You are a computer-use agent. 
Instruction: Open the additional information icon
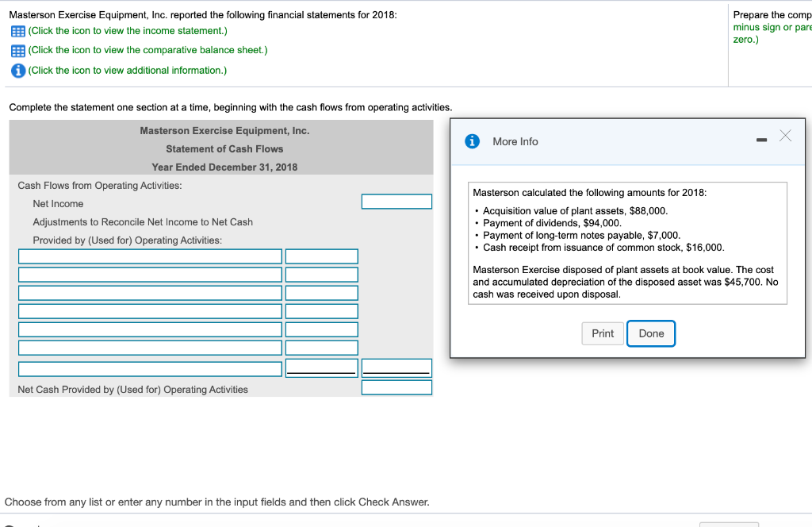(18, 71)
